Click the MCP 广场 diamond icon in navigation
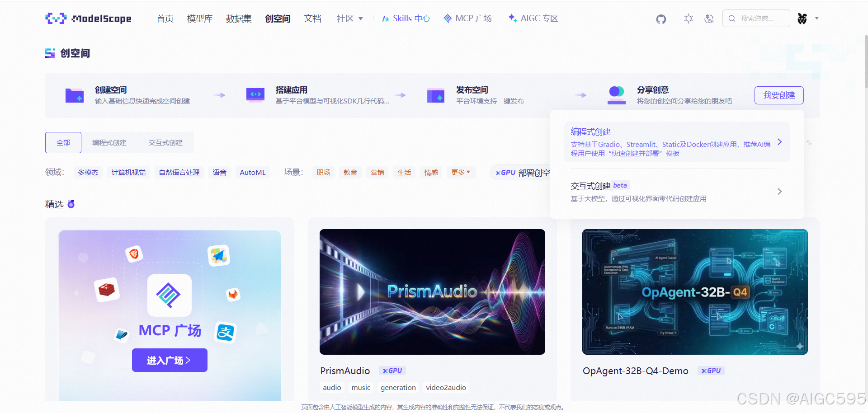 click(x=447, y=18)
